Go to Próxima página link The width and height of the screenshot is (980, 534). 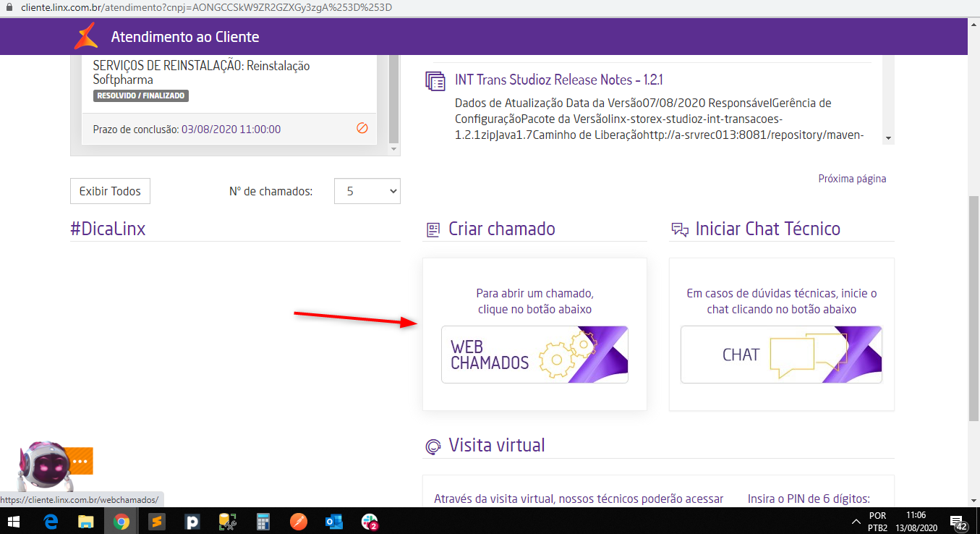(x=852, y=179)
